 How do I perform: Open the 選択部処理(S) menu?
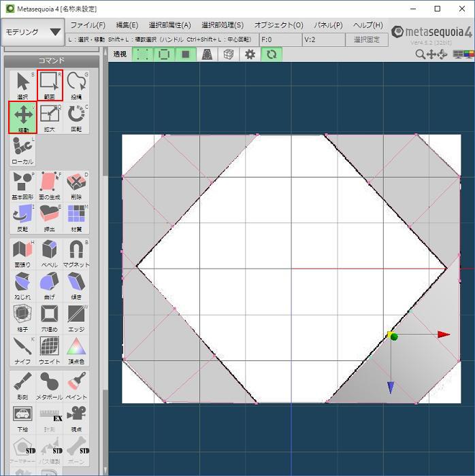pyautogui.click(x=223, y=25)
